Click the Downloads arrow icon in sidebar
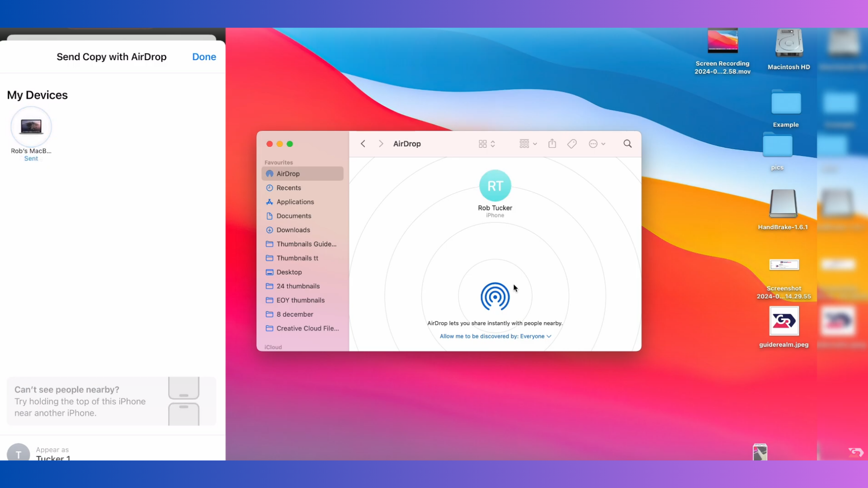 click(269, 230)
